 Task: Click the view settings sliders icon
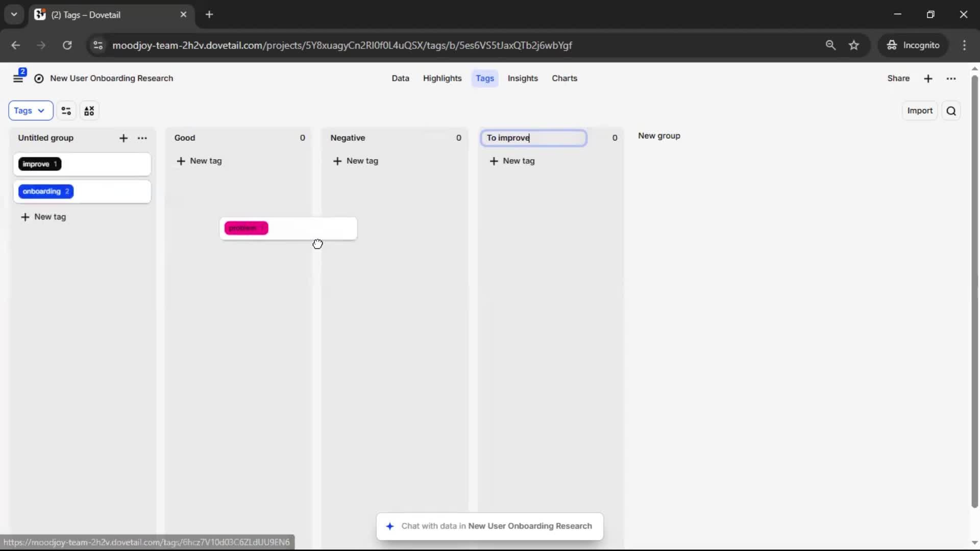tap(66, 111)
